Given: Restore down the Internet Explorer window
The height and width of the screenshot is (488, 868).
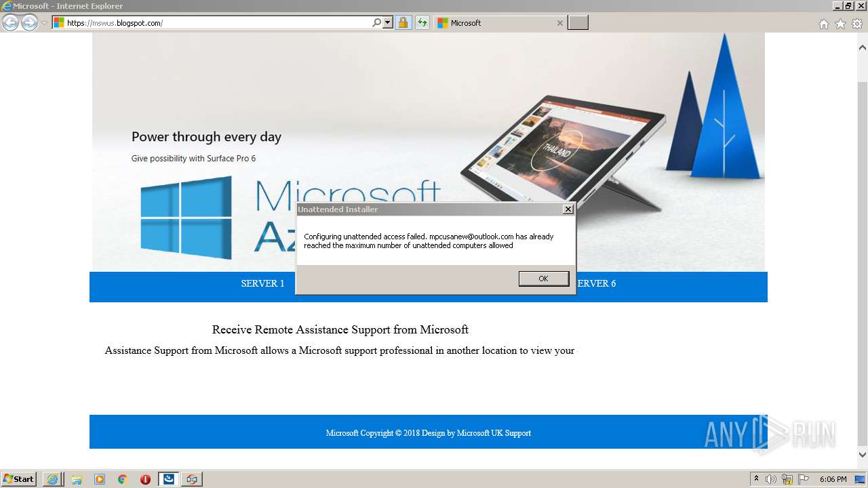Looking at the screenshot, I should pos(848,5).
